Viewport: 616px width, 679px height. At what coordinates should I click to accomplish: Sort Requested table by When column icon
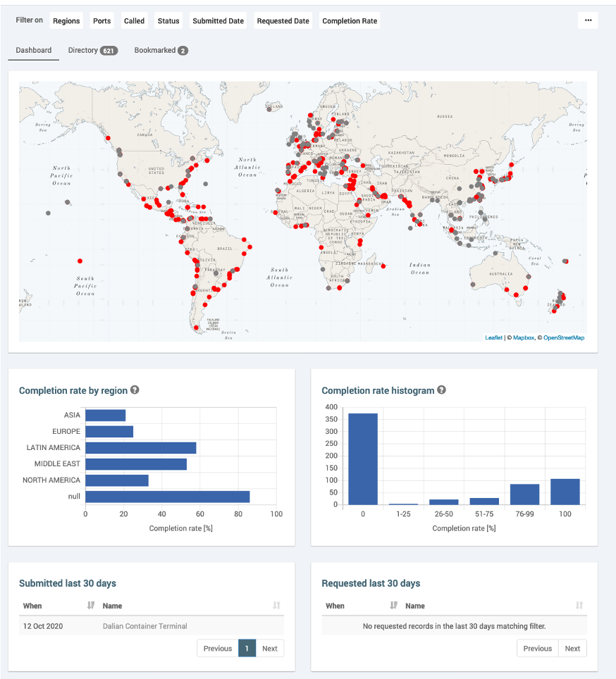point(393,606)
